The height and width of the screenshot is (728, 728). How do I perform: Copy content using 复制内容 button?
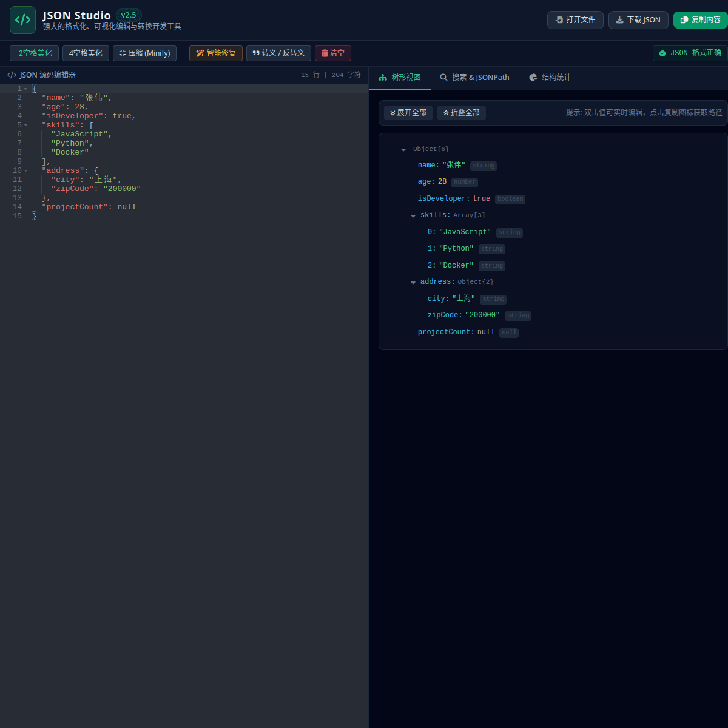pyautogui.click(x=701, y=20)
